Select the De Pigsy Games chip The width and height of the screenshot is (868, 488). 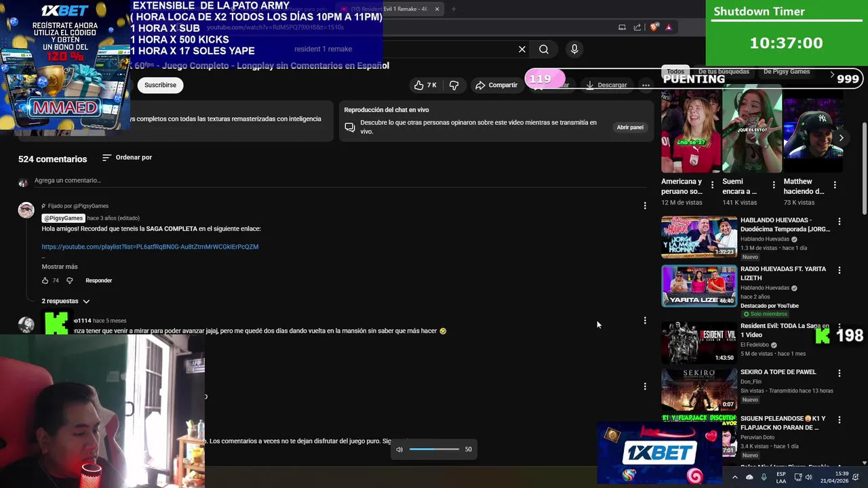(x=787, y=71)
